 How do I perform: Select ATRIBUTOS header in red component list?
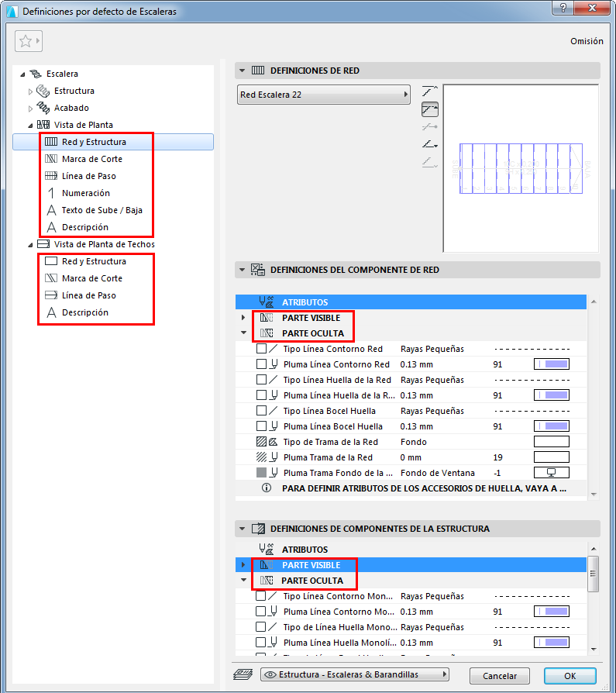[411, 302]
